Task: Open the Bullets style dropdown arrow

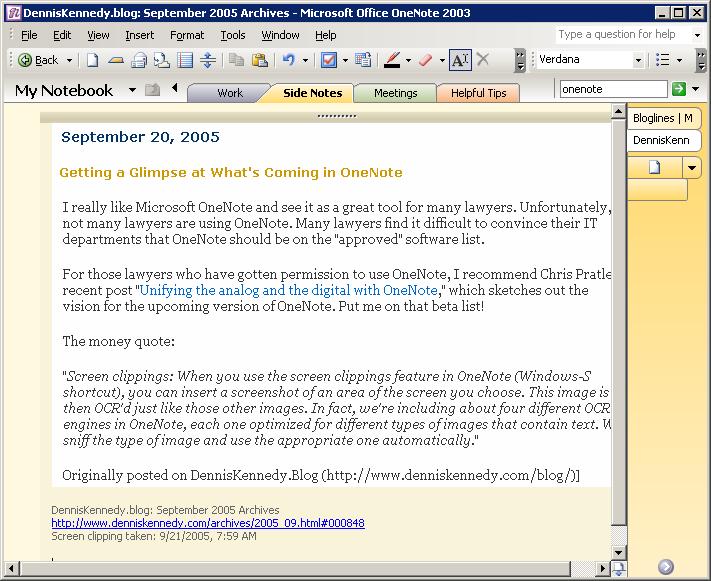Action: point(679,60)
